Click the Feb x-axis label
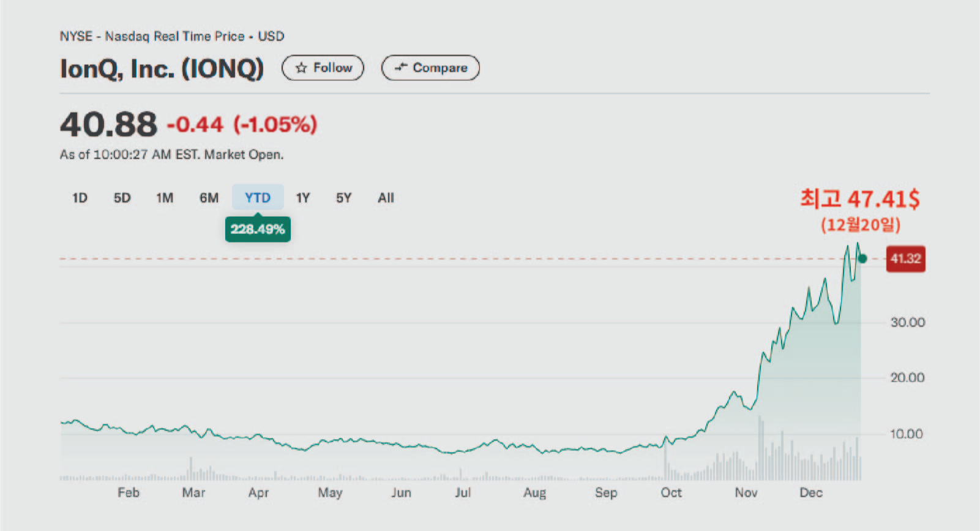 click(x=129, y=492)
